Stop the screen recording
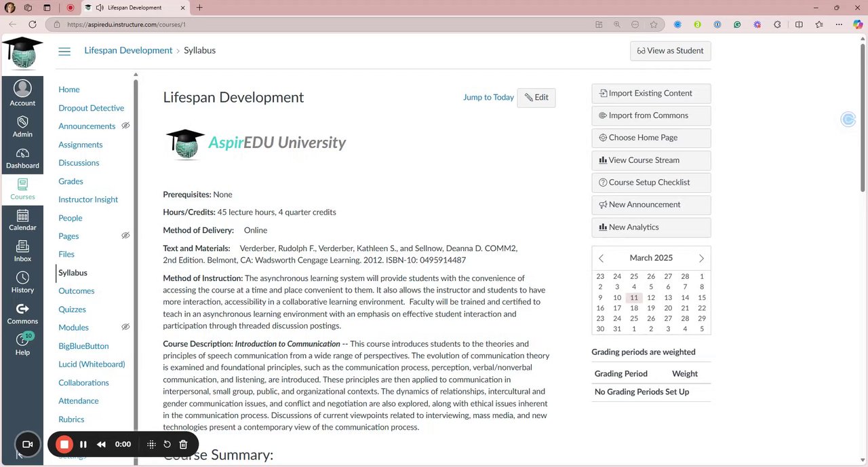 click(64, 445)
